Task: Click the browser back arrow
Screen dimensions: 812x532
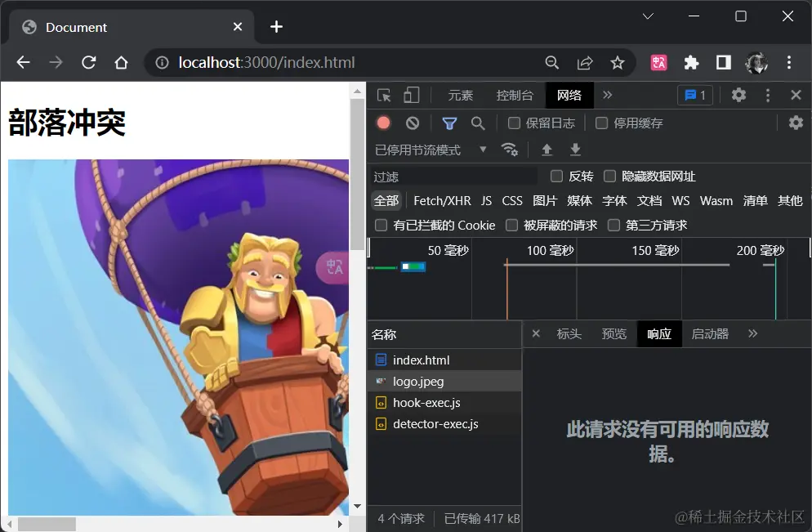Action: 24,63
